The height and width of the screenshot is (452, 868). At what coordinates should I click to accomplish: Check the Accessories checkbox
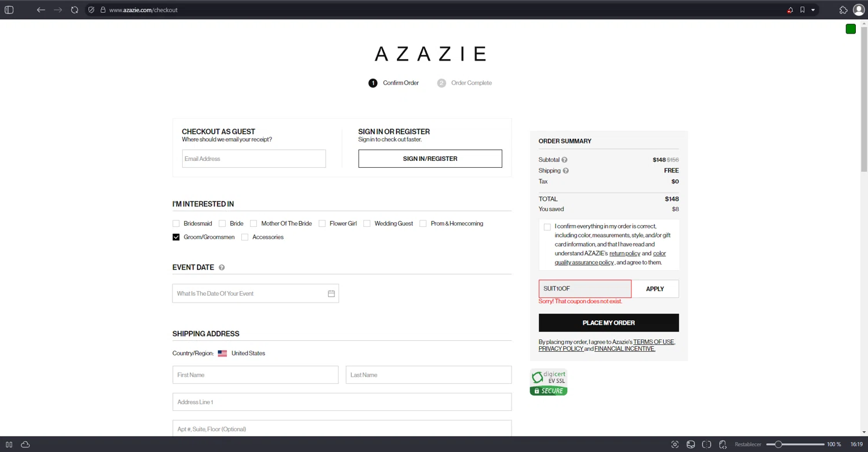pyautogui.click(x=245, y=237)
